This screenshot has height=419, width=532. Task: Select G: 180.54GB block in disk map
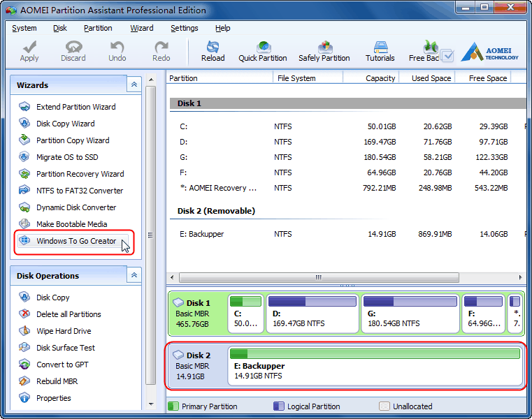pyautogui.click(x=410, y=314)
